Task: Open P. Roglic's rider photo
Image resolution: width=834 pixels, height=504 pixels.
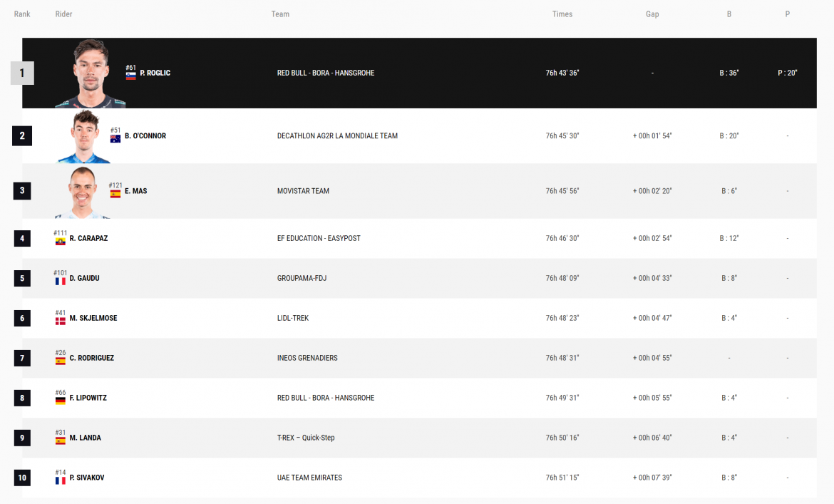Action: tap(91, 73)
